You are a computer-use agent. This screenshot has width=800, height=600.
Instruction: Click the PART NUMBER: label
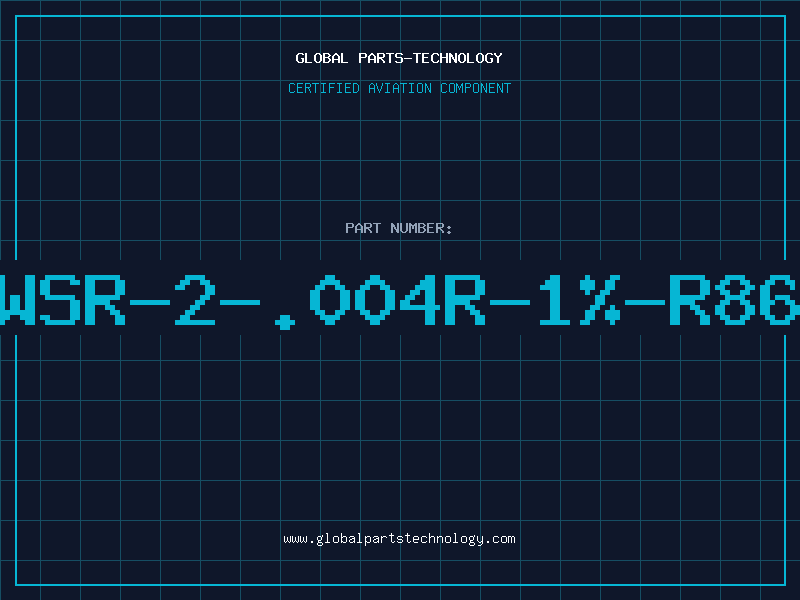[399, 228]
